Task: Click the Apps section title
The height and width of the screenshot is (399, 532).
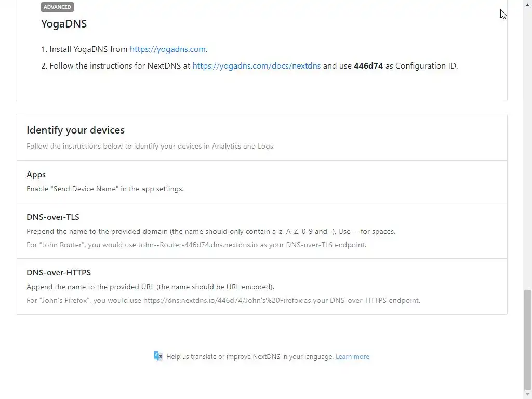Action: tap(36, 175)
